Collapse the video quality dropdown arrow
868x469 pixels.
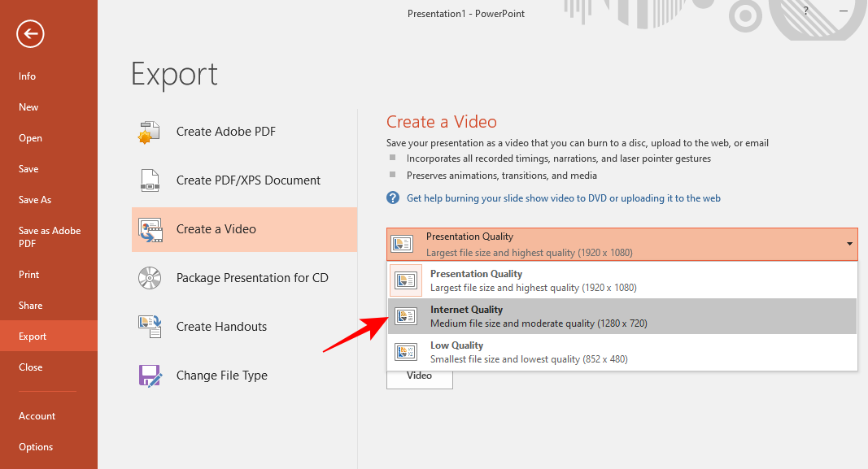[x=849, y=244]
